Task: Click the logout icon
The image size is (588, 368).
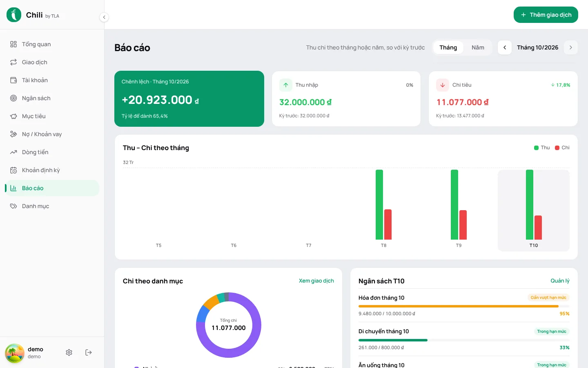Action: pos(89,352)
